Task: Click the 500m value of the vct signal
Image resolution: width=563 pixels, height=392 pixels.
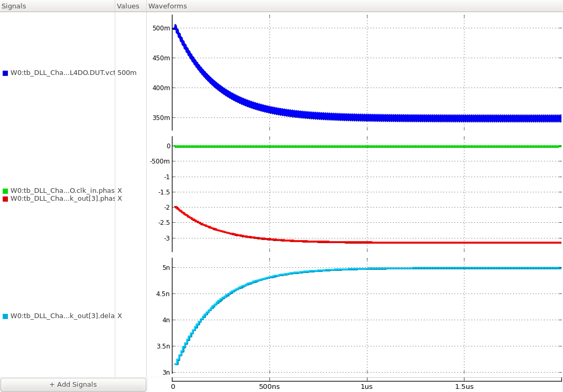Action: click(x=126, y=73)
